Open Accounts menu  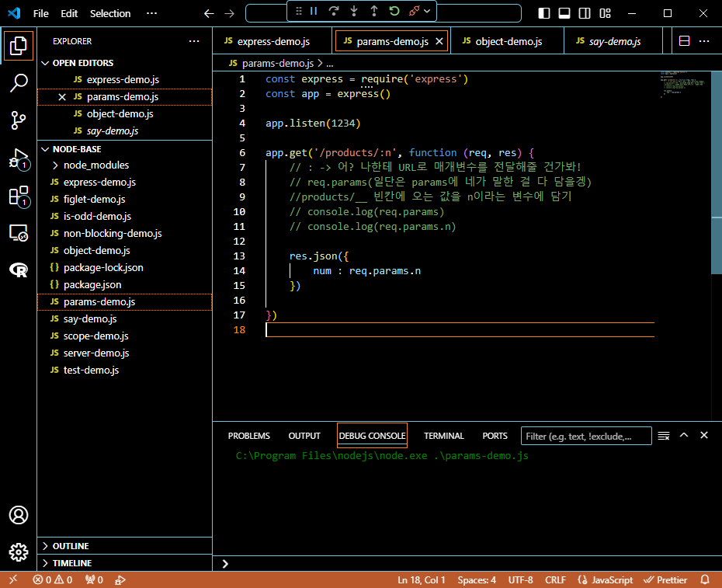19,515
